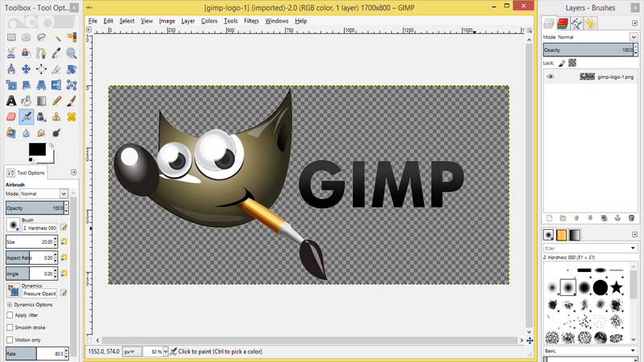Viewport: 644px width, 362px height.
Task: Adjust the Layers panel Opacity slider
Action: [x=588, y=50]
